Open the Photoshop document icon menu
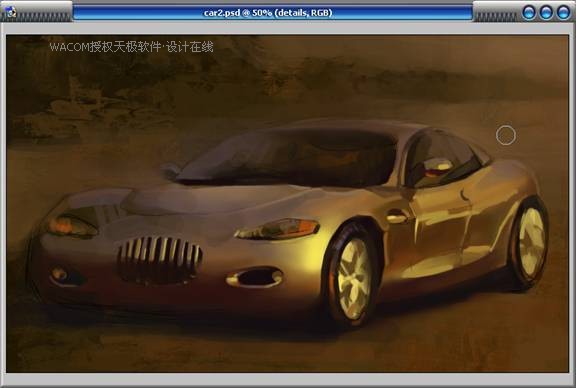 click(x=11, y=12)
